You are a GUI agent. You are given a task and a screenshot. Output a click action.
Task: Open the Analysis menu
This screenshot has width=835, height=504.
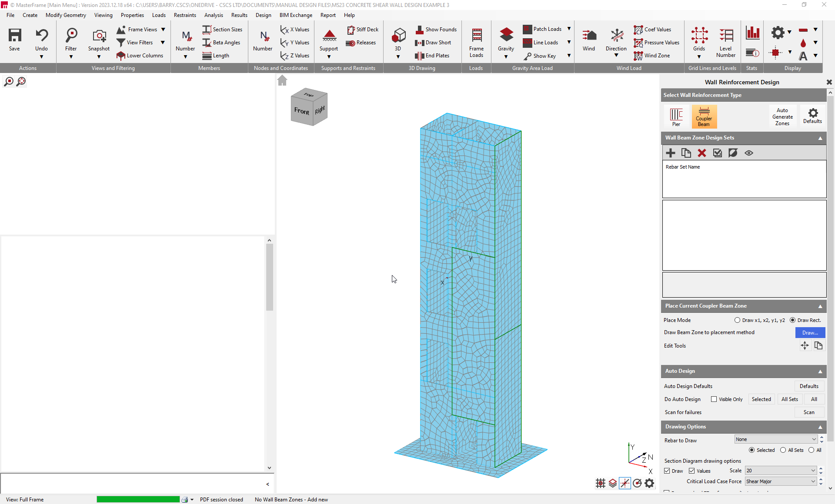tap(213, 15)
